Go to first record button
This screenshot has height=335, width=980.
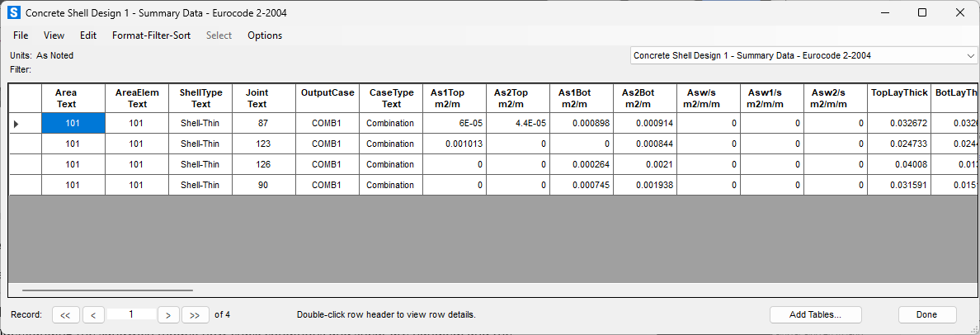[65, 314]
